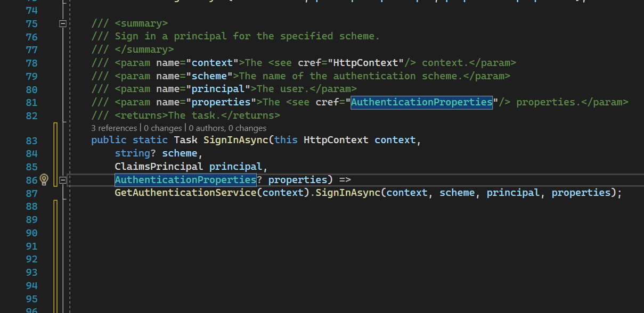This screenshot has height=313, width=644.
Task: Select the SignInAsync method name on line 83
Action: tap(235, 141)
